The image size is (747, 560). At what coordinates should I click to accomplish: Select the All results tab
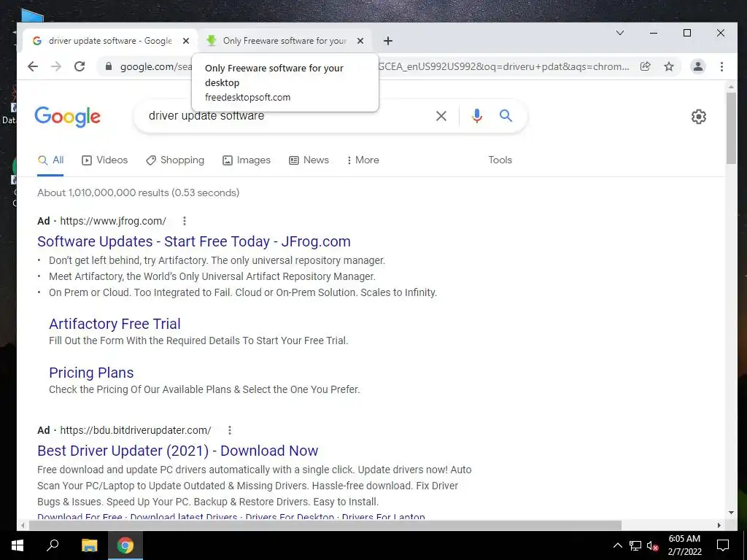point(50,160)
